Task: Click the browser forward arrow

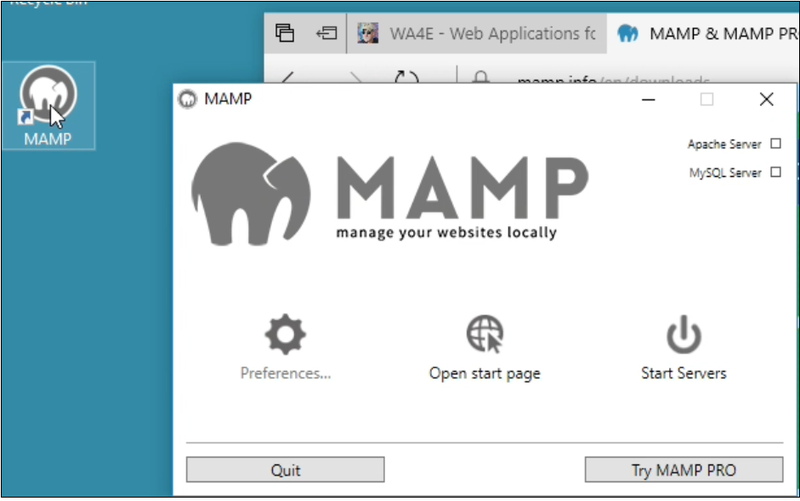Action: (x=356, y=78)
